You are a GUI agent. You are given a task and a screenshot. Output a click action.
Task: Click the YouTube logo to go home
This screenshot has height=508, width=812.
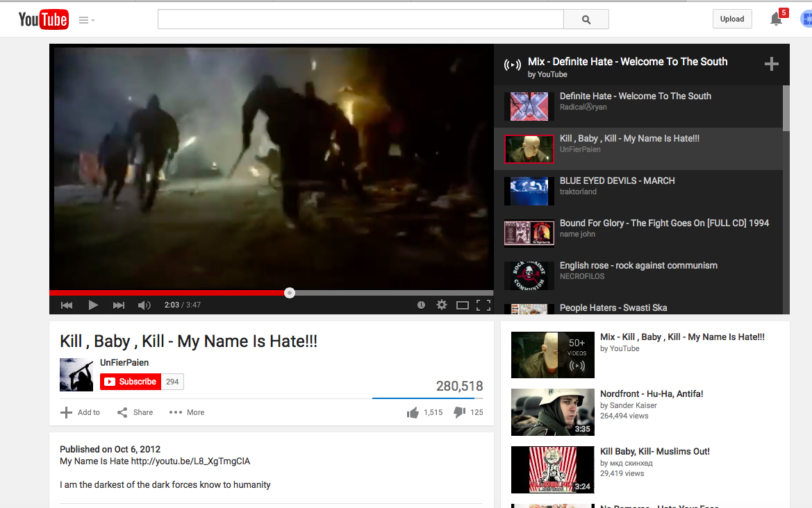[x=43, y=19]
